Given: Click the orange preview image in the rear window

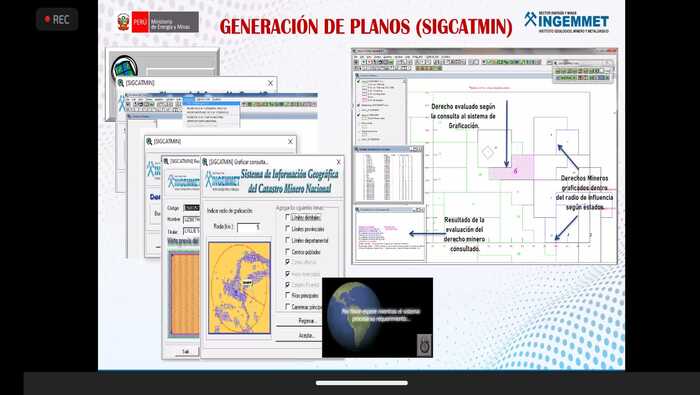Looking at the screenshot, I should coord(184,295).
